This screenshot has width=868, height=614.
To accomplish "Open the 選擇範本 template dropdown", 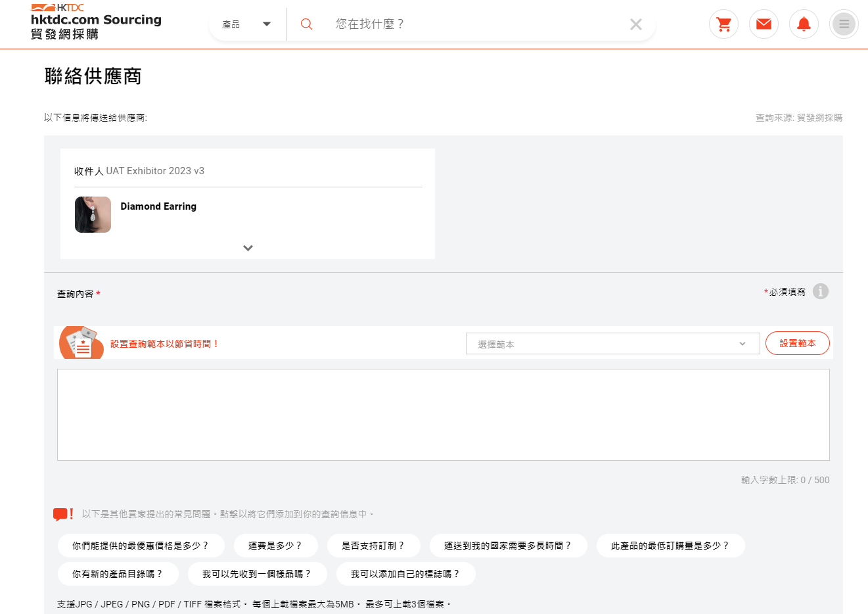I will pyautogui.click(x=612, y=343).
